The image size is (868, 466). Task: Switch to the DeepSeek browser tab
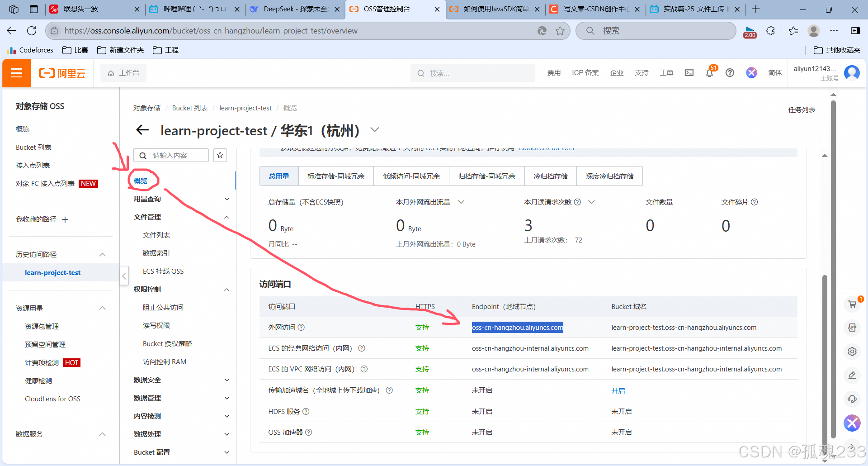295,9
